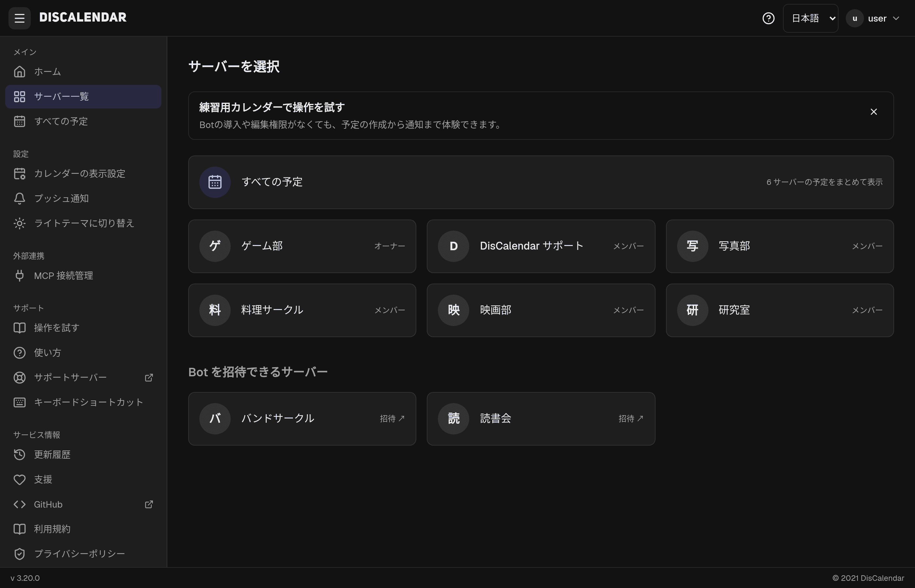Select the ゲーム部 server card
Image resolution: width=915 pixels, height=588 pixels.
tap(302, 246)
